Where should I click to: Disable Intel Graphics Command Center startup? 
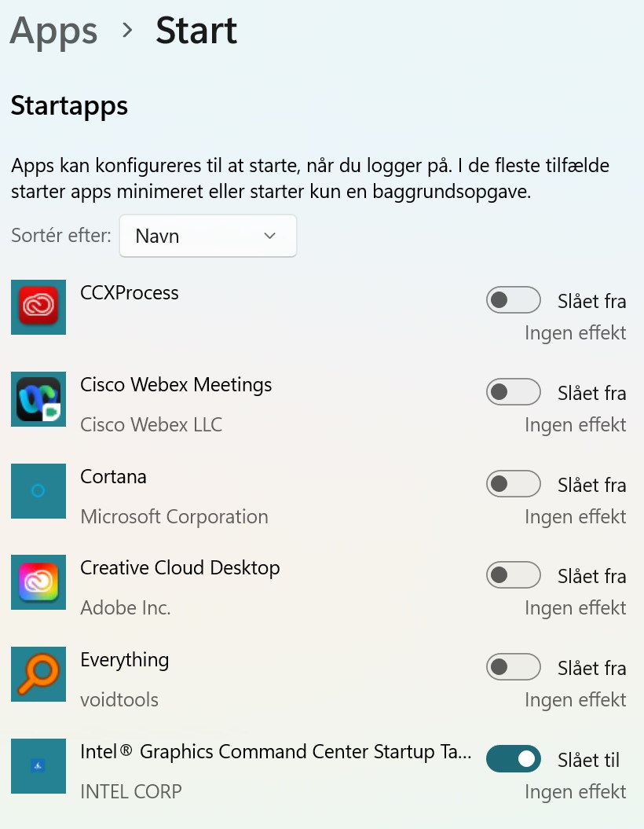point(514,759)
